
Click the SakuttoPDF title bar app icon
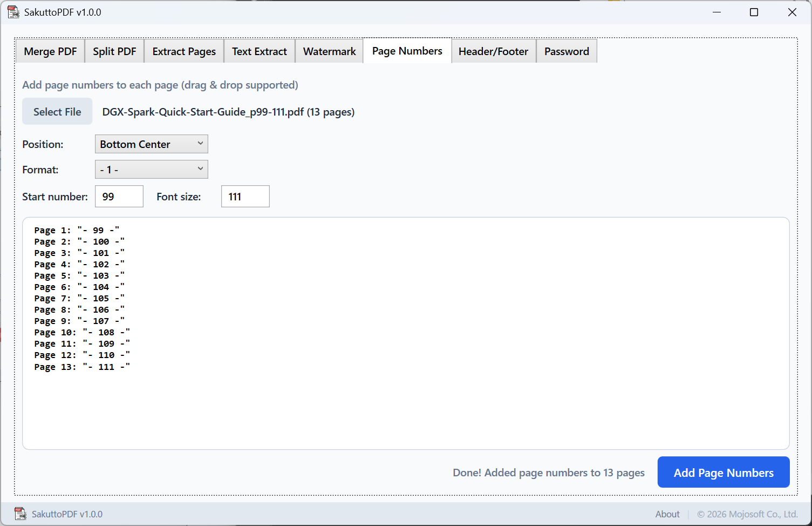click(x=13, y=12)
